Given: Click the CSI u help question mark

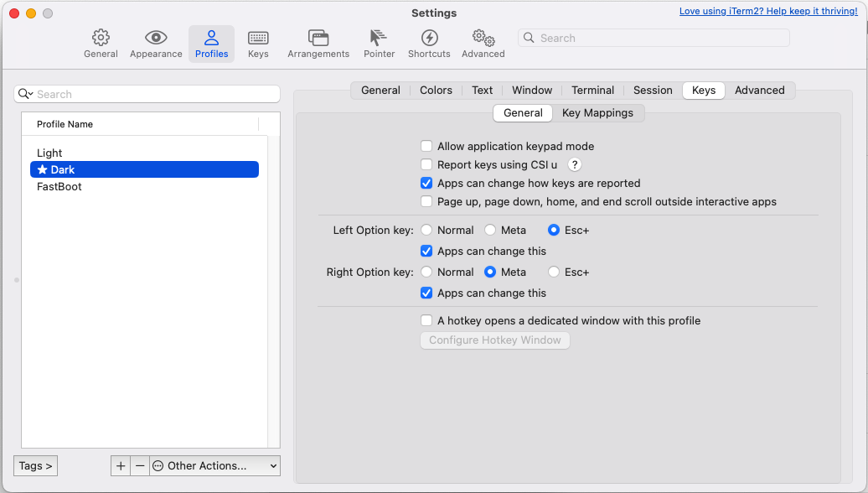Looking at the screenshot, I should pyautogui.click(x=575, y=165).
